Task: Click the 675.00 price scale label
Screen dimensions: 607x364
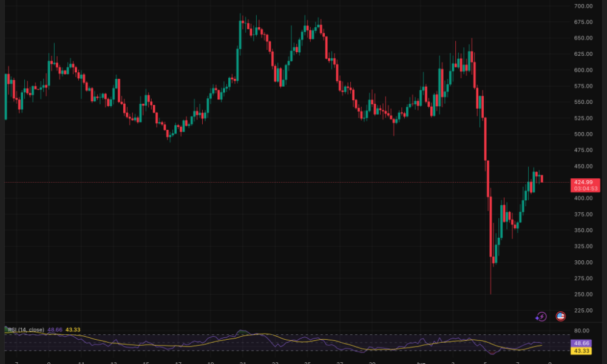Action: [x=583, y=22]
